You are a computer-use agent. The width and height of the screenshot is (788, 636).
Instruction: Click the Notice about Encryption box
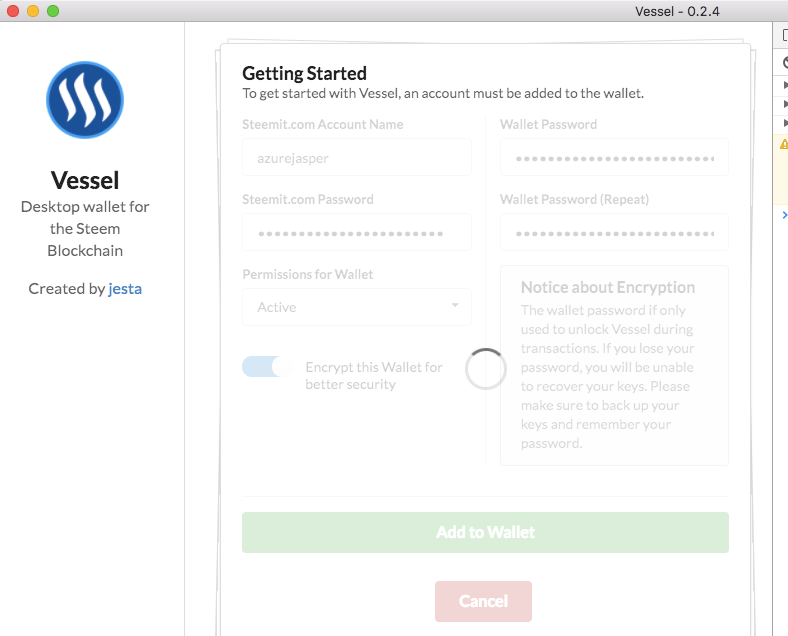pyautogui.click(x=614, y=365)
